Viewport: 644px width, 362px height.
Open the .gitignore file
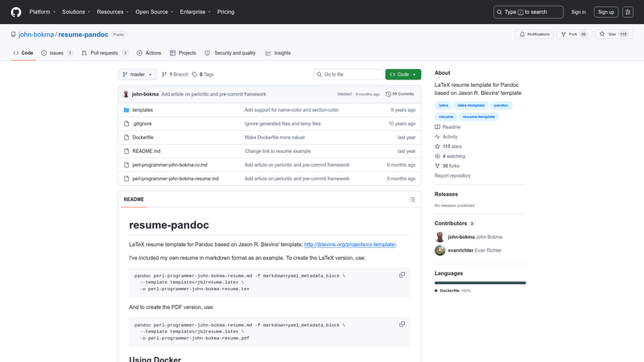click(142, 124)
